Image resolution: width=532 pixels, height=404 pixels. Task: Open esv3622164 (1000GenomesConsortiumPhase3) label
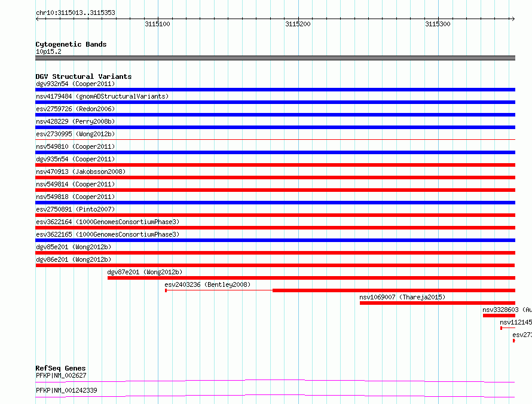pyautogui.click(x=108, y=222)
